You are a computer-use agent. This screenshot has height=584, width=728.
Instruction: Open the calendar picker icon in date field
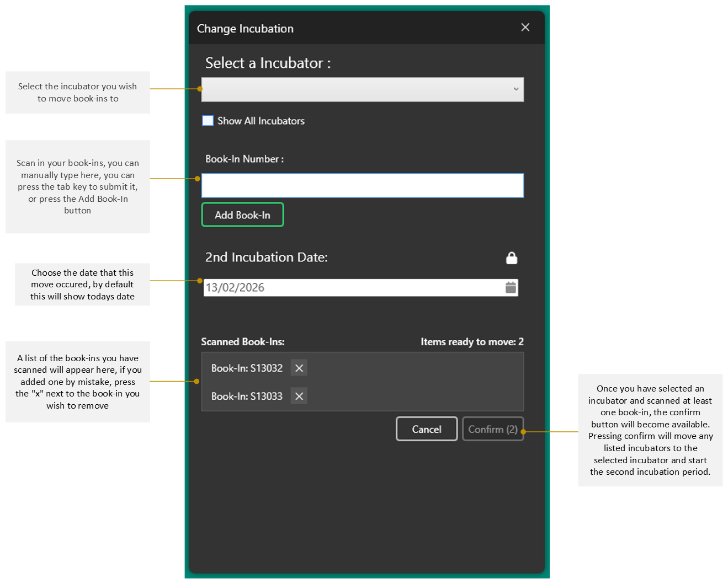[x=511, y=287]
